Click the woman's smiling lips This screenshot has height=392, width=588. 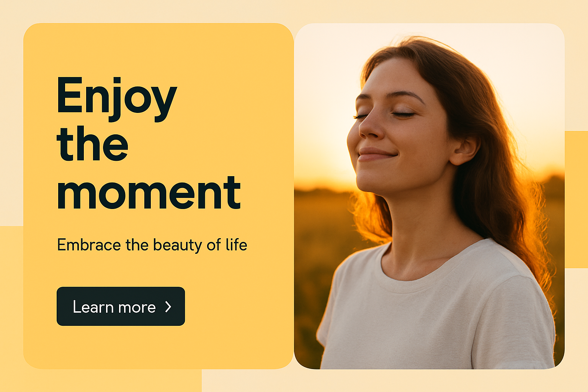click(x=376, y=154)
